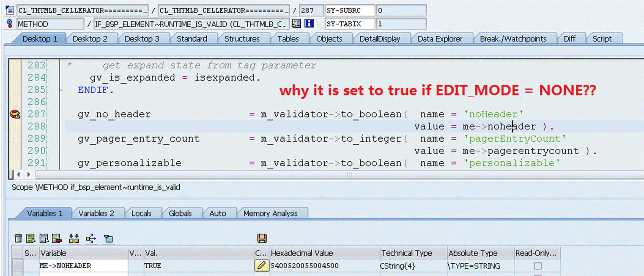Open the Desktop 3 tab
This screenshot has height=276, width=644.
pyautogui.click(x=142, y=39)
